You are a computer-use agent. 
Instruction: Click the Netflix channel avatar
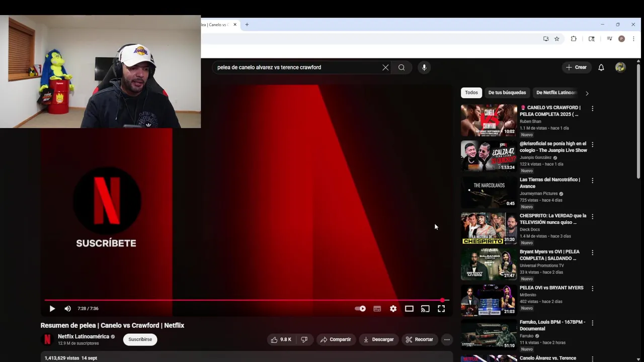point(47,339)
